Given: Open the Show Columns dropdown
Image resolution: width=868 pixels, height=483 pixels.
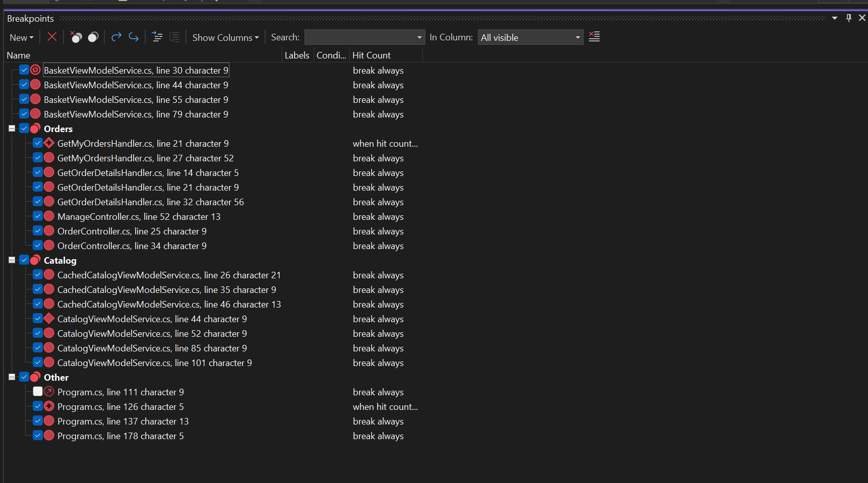Looking at the screenshot, I should click(225, 37).
